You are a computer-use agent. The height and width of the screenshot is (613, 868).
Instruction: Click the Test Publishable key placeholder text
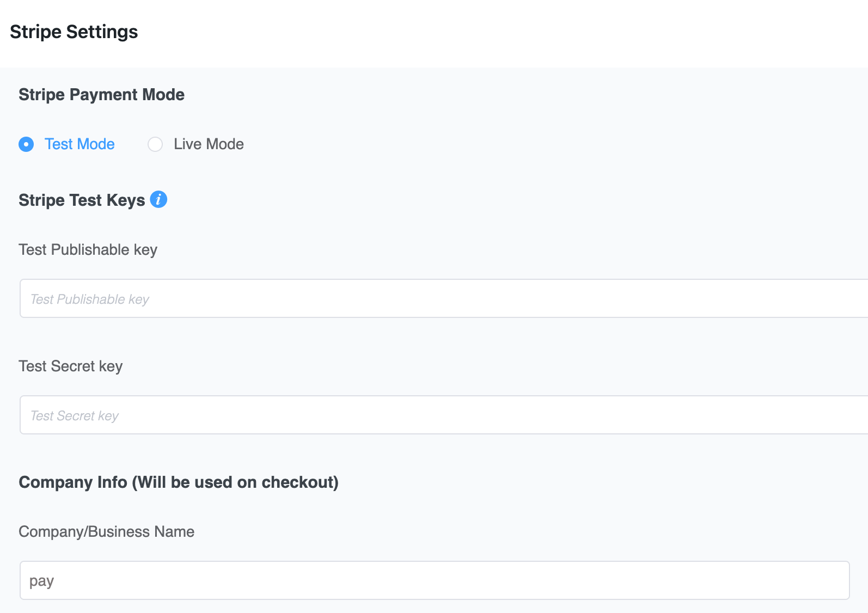click(x=90, y=299)
